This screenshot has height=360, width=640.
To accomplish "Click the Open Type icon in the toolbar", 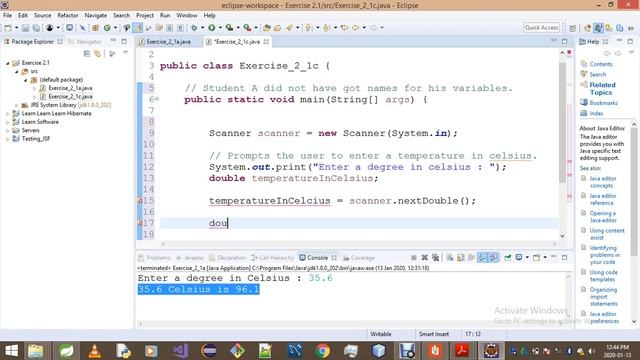I will click(x=267, y=28).
